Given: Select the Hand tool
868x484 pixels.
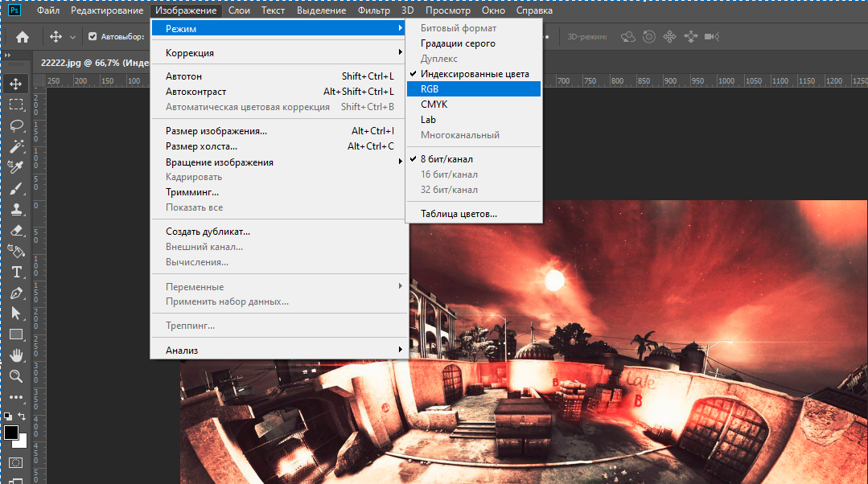Looking at the screenshot, I should (15, 355).
